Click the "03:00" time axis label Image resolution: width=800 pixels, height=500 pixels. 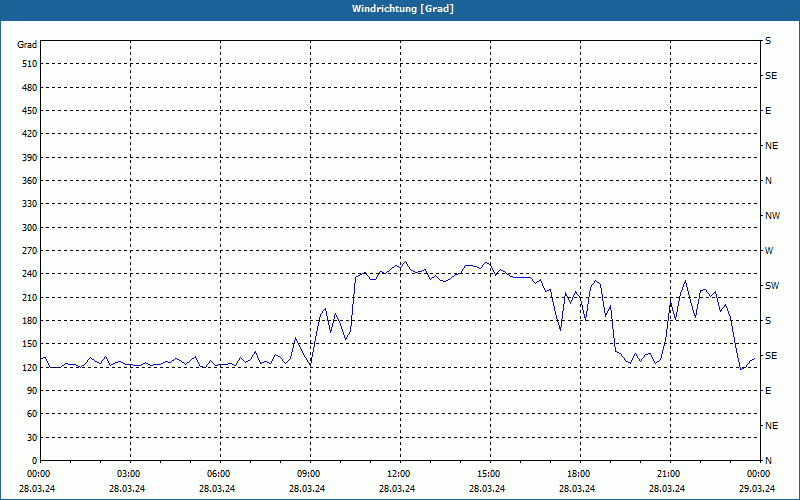point(129,474)
